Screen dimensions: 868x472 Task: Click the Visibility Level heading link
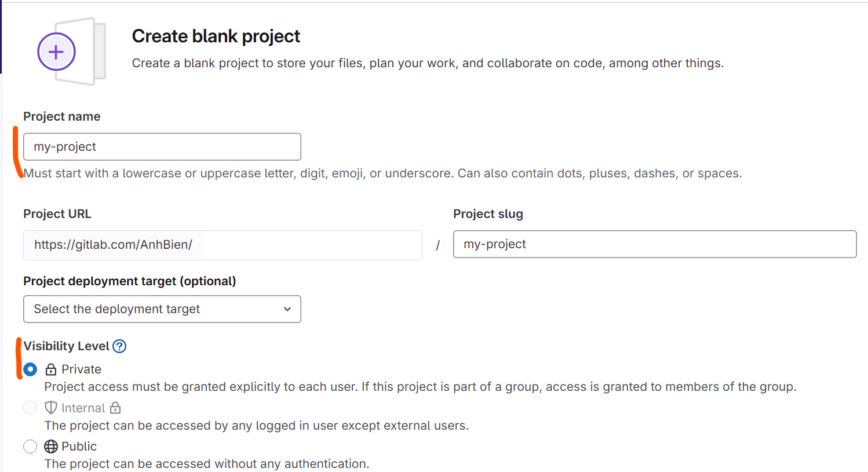(x=67, y=346)
